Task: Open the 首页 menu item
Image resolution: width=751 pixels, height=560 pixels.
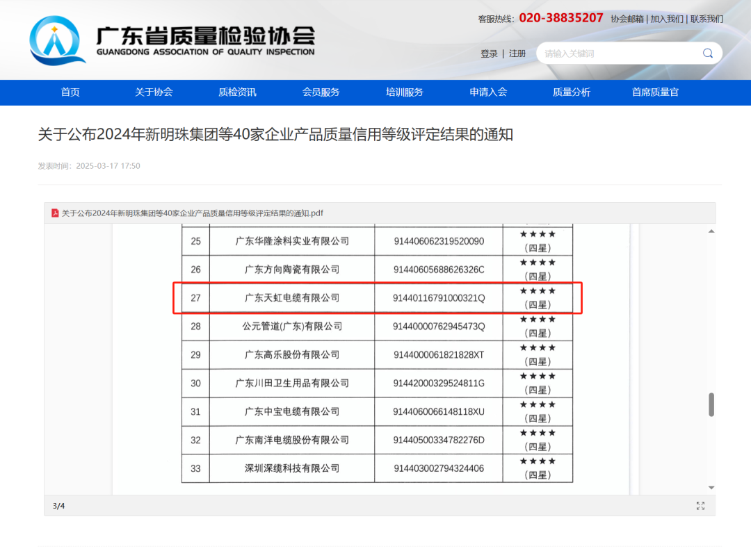Action: 70,92
